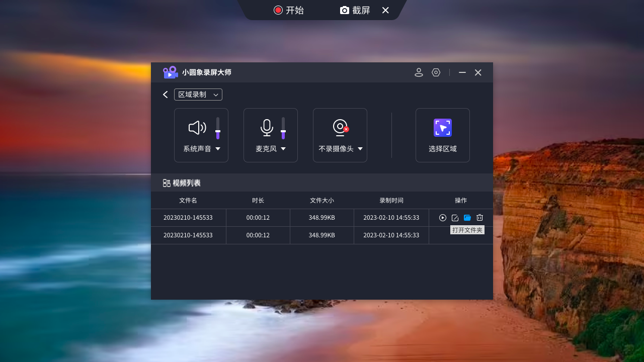Click the 截屏 screenshot menu item

point(355,10)
